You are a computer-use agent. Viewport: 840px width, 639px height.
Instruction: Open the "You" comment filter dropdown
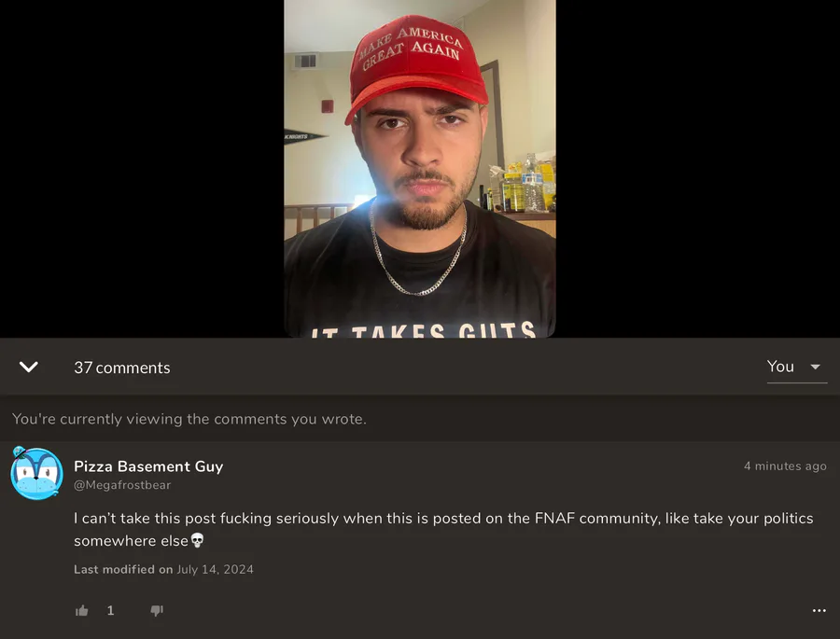tap(797, 367)
